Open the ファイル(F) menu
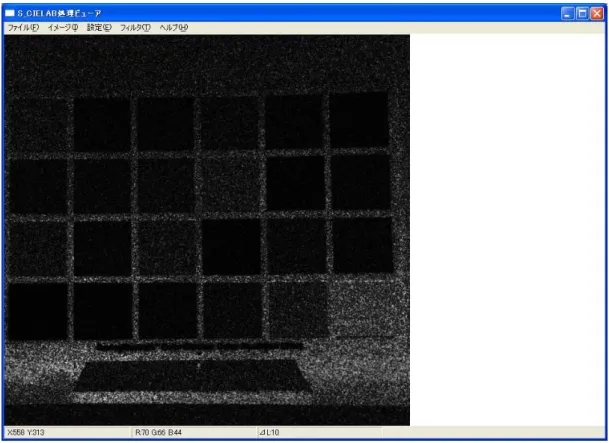This screenshot has width=609, height=443. click(23, 28)
